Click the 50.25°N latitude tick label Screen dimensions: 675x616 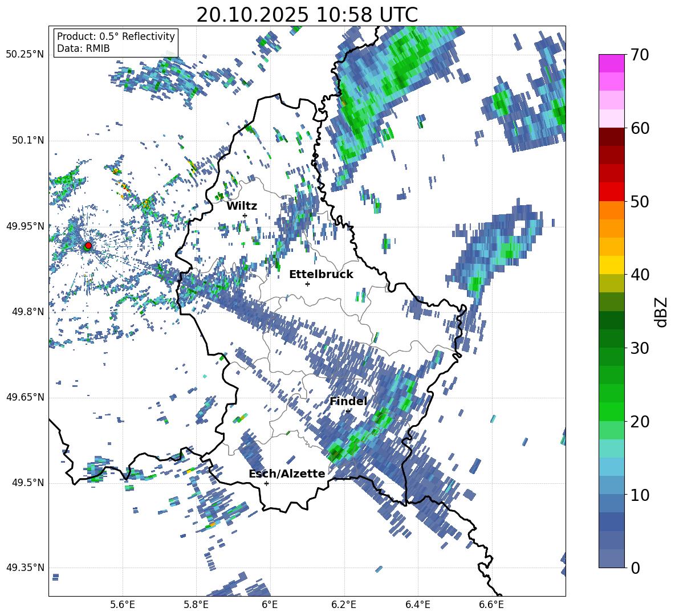coord(25,55)
